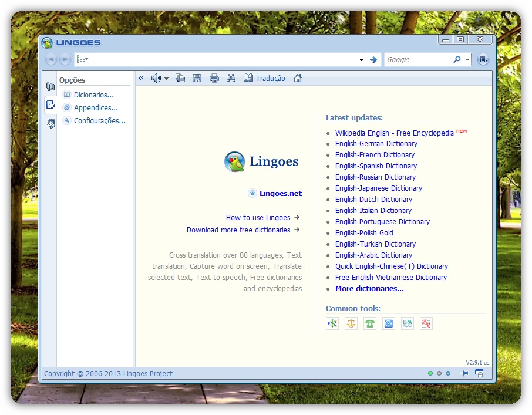
Task: Click the printer icon
Action: (214, 79)
